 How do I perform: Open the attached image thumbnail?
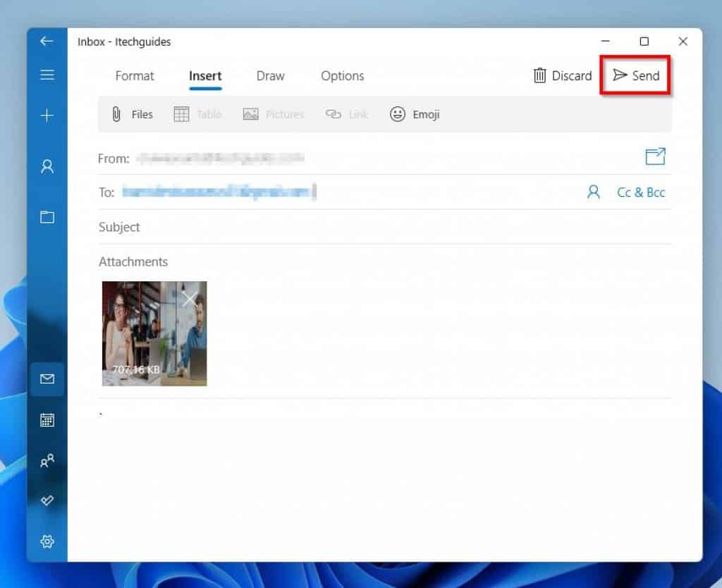point(154,333)
